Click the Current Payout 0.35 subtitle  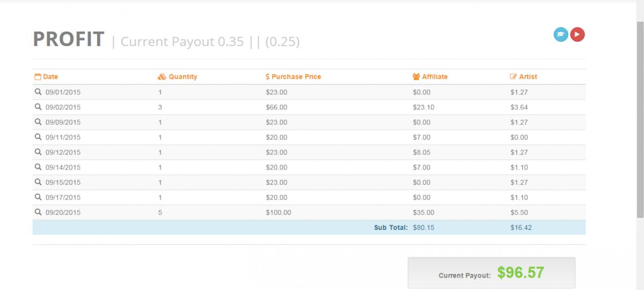[182, 41]
